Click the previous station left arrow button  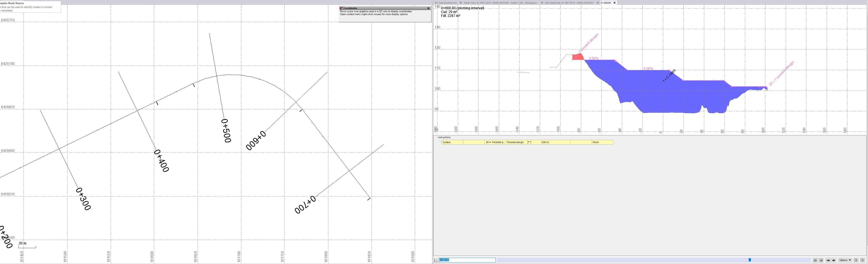pyautogui.click(x=815, y=260)
